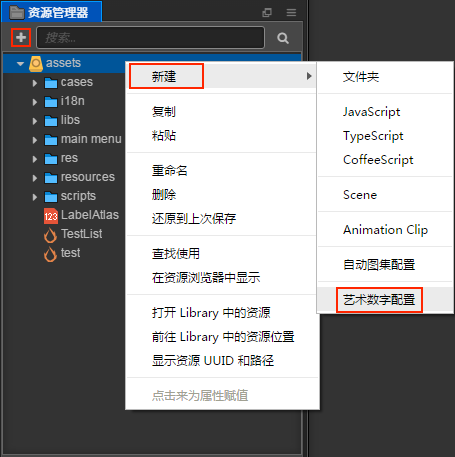This screenshot has height=457, width=455.
Task: Select the LabelAtlas asset name
Action: point(90,215)
